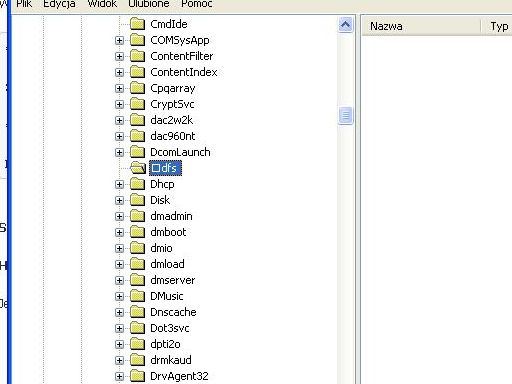
Task: Click the tree pane scrollbar thumb
Action: 345,115
